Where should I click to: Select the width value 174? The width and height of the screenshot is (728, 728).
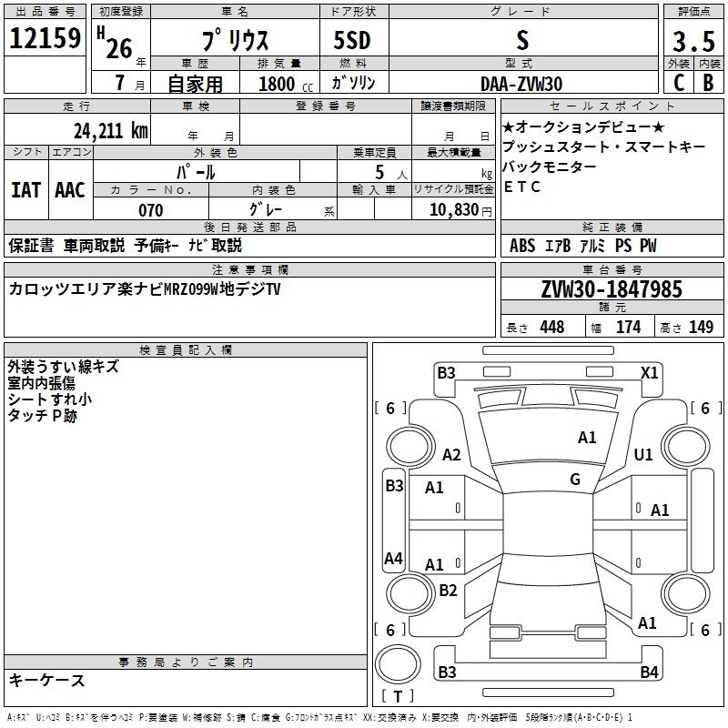click(x=628, y=327)
